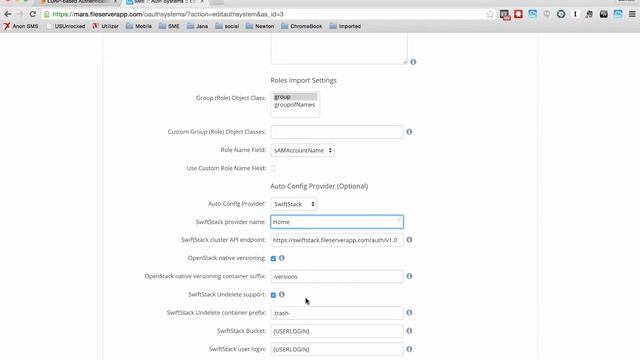Click the info icon beside SwiftStack user login
This screenshot has width=640, height=360.
coord(409,349)
